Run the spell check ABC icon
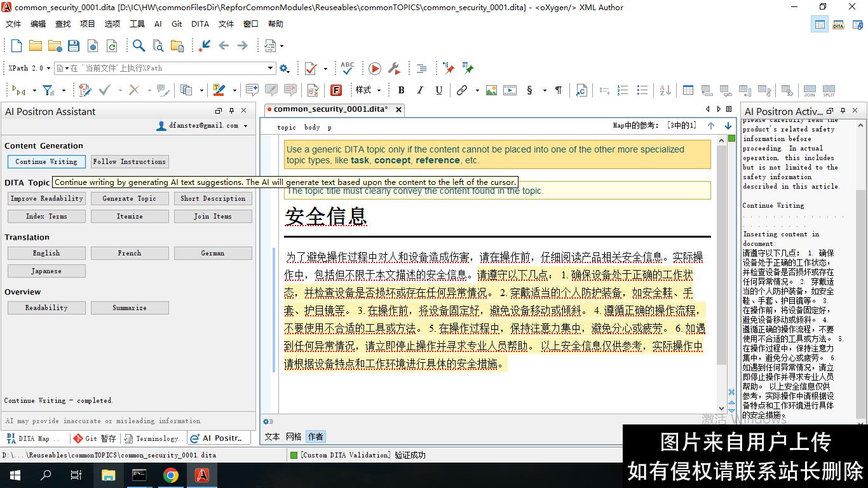Viewport: 868px width, 488px height. [348, 68]
